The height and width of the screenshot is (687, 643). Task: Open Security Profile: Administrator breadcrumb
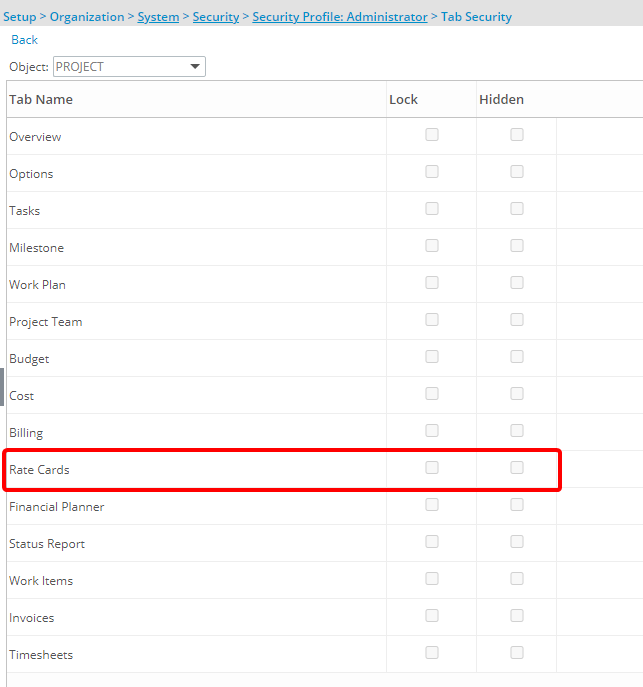click(340, 17)
